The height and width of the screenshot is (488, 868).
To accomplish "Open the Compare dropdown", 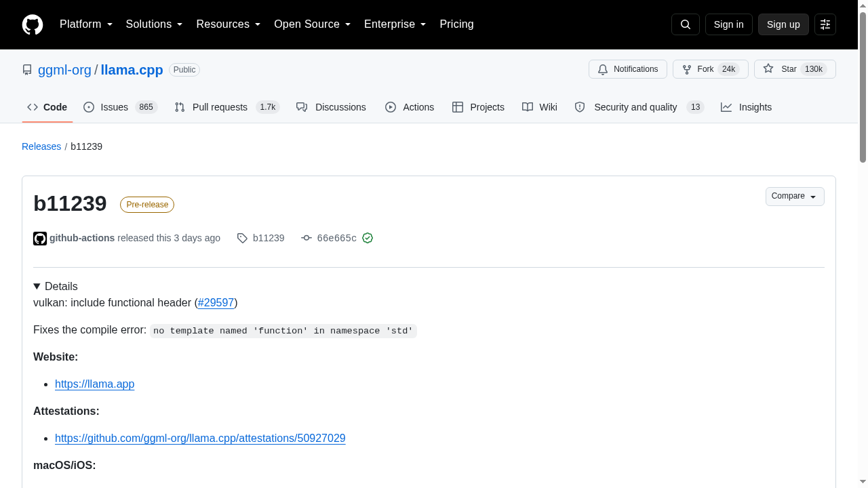I will (x=795, y=197).
